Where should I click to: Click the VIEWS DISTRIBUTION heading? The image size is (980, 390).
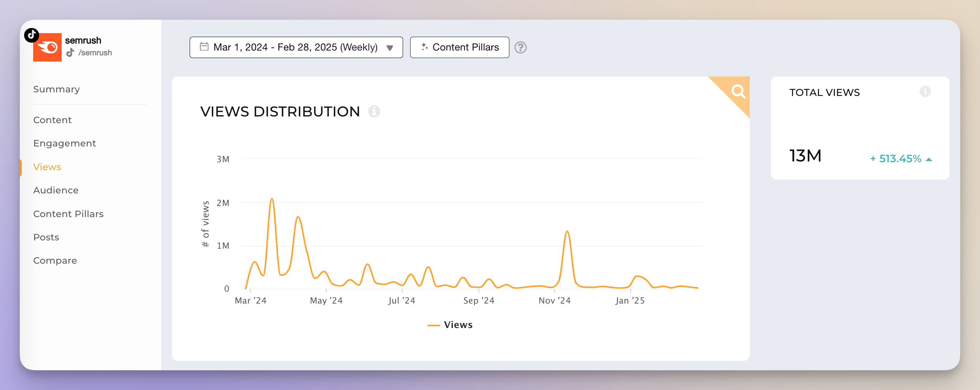pos(280,112)
